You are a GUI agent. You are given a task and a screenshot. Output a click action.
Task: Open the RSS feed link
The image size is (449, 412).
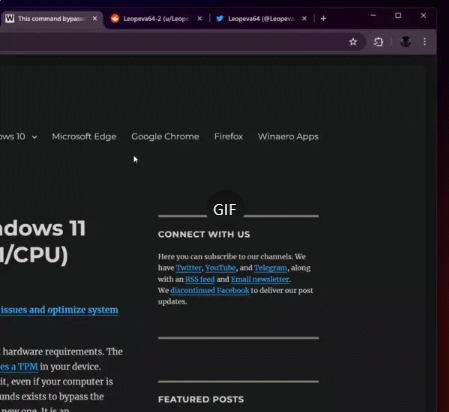pos(200,279)
